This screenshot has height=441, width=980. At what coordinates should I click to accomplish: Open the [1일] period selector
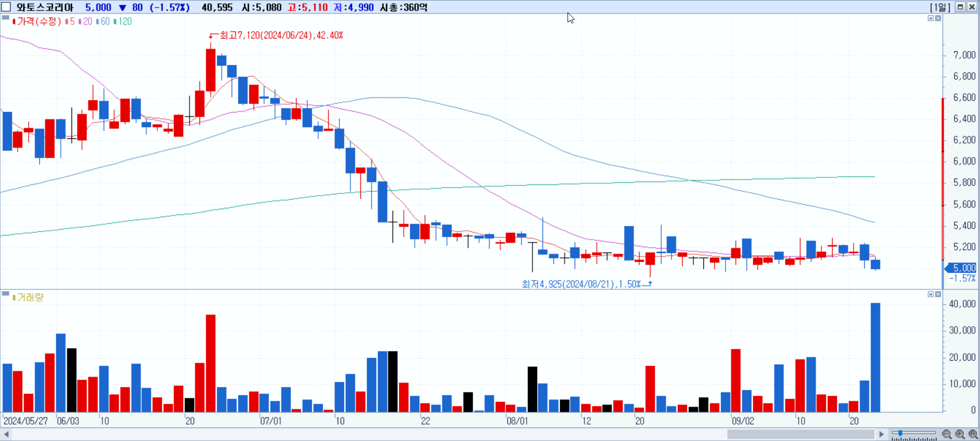pyautogui.click(x=940, y=7)
